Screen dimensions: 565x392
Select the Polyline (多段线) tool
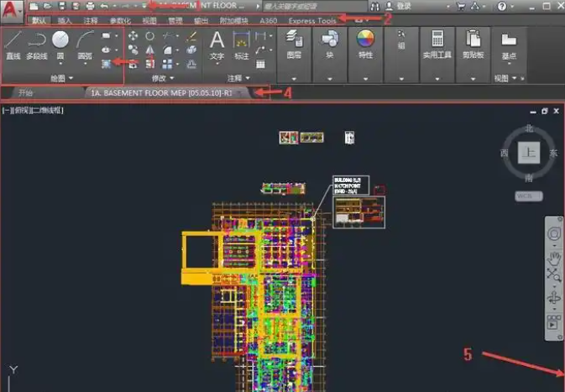[x=36, y=42]
